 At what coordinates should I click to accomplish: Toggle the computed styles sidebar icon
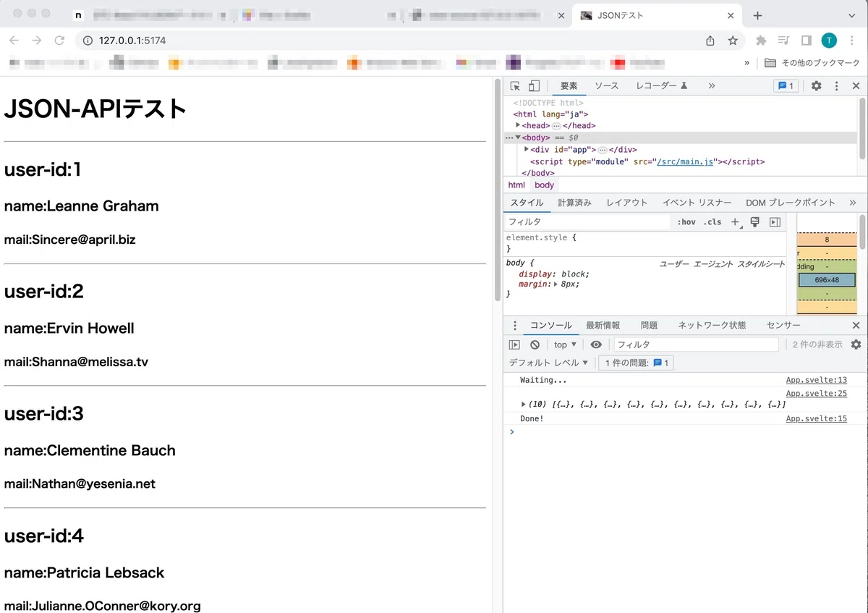(x=775, y=222)
